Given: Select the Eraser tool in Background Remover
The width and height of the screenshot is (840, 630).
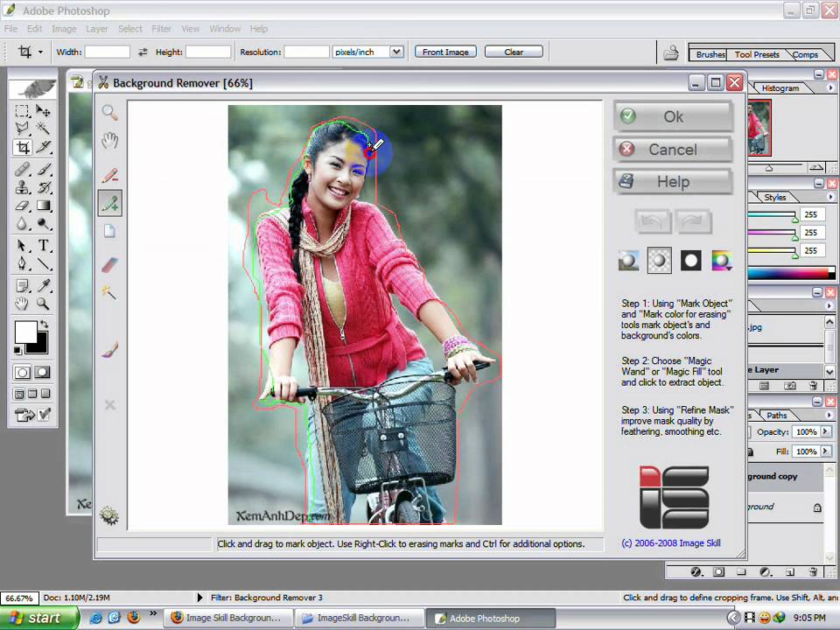Looking at the screenshot, I should [110, 264].
